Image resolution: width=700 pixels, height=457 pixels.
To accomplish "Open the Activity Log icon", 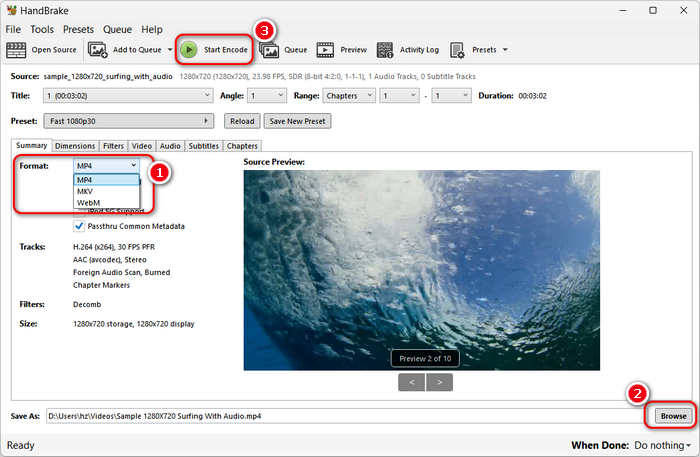I will (x=385, y=50).
